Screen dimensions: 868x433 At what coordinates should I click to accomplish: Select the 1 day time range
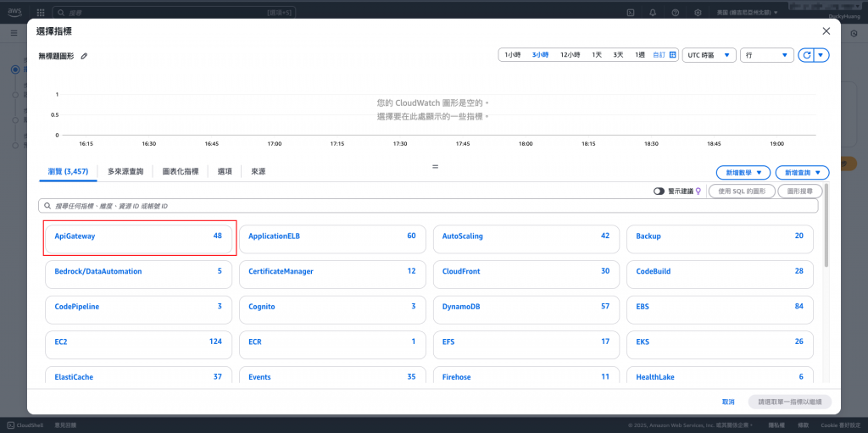tap(597, 55)
